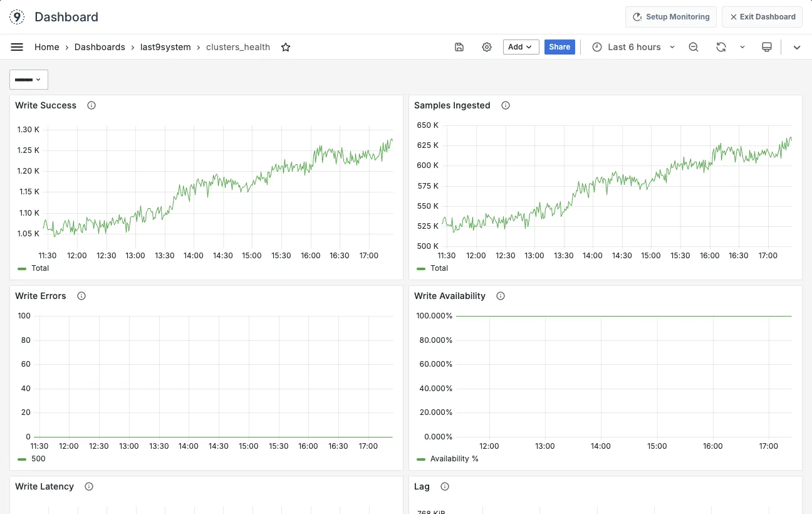Open the Last 6 hours time picker
812x514 pixels.
(633, 47)
